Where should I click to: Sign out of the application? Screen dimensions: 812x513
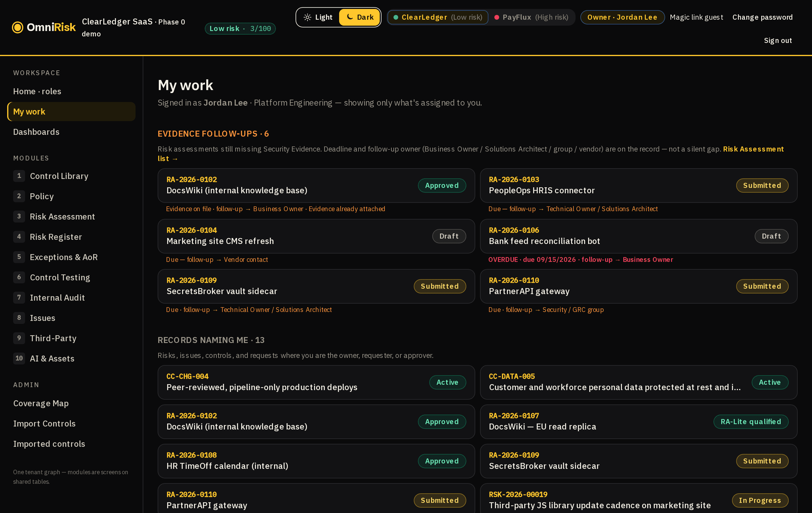(x=778, y=41)
